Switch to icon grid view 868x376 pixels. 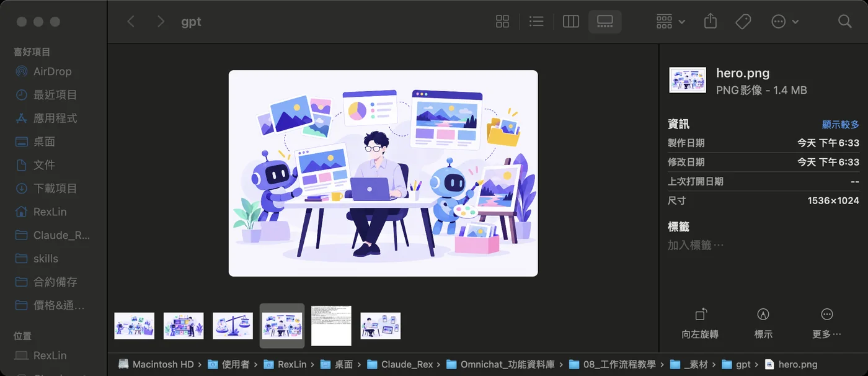click(503, 22)
